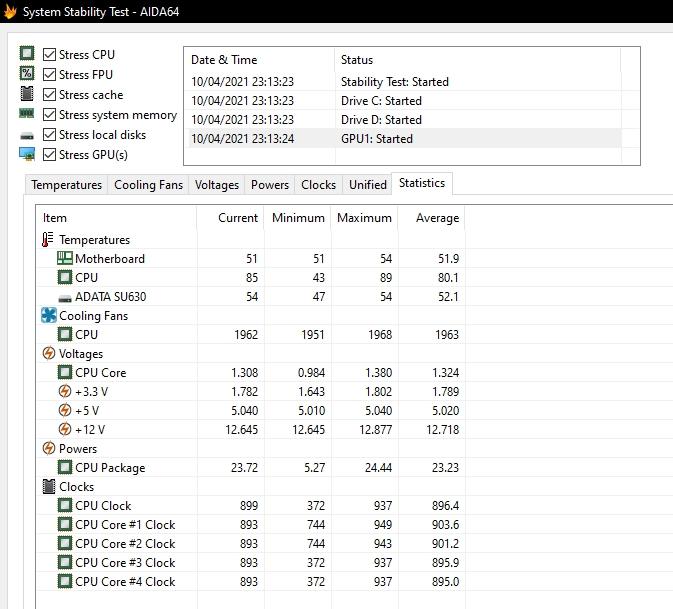Switch to the Voltages tab
Viewport: 673px width, 609px height.
[x=217, y=185]
